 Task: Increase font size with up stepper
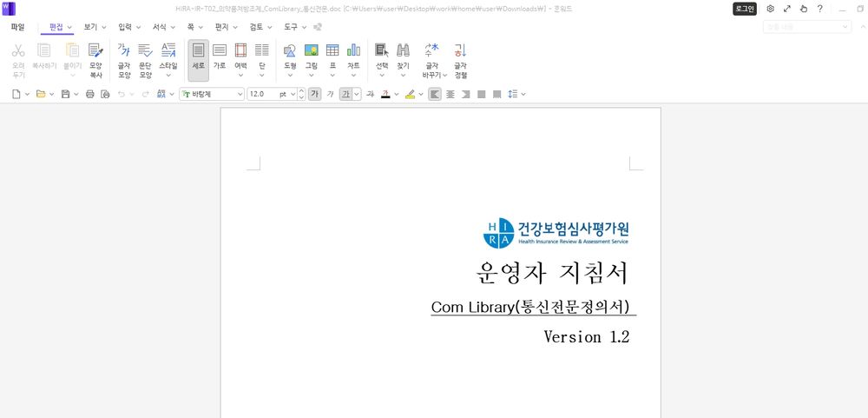tap(301, 91)
